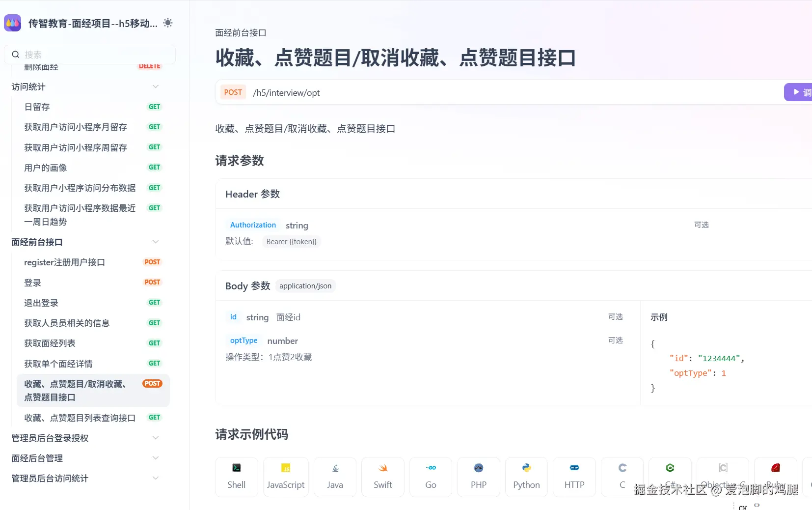Viewport: 812px width, 510px height.
Task: Open 获取用户访问小程序周留存 endpoint
Action: [93, 147]
